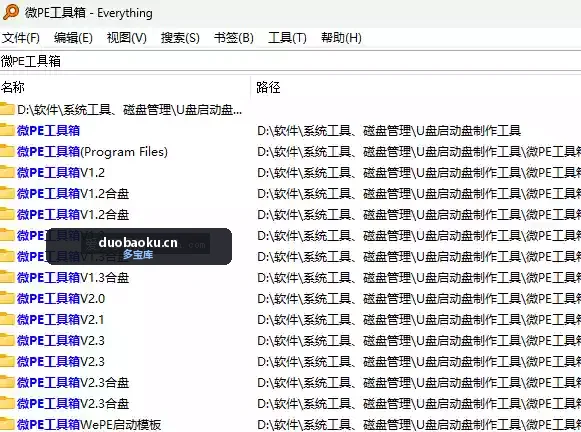Open the 帮助(H) menu
Screen dimensions: 581x432
pos(341,38)
